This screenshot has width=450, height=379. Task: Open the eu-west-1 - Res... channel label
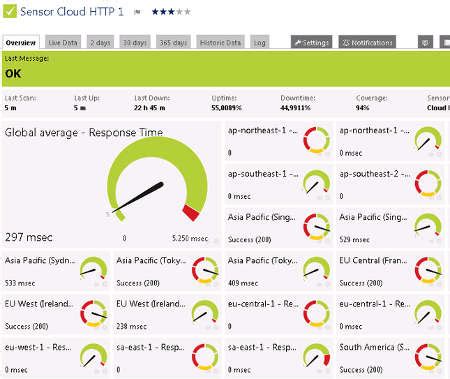[38, 347]
